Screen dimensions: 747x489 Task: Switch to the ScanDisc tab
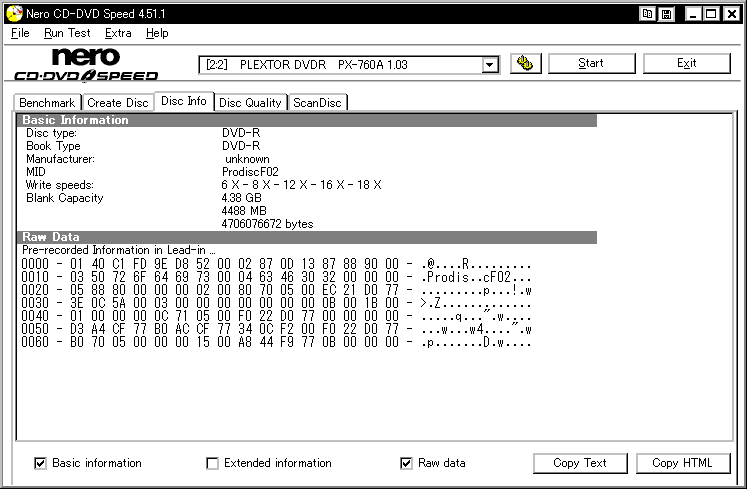317,102
